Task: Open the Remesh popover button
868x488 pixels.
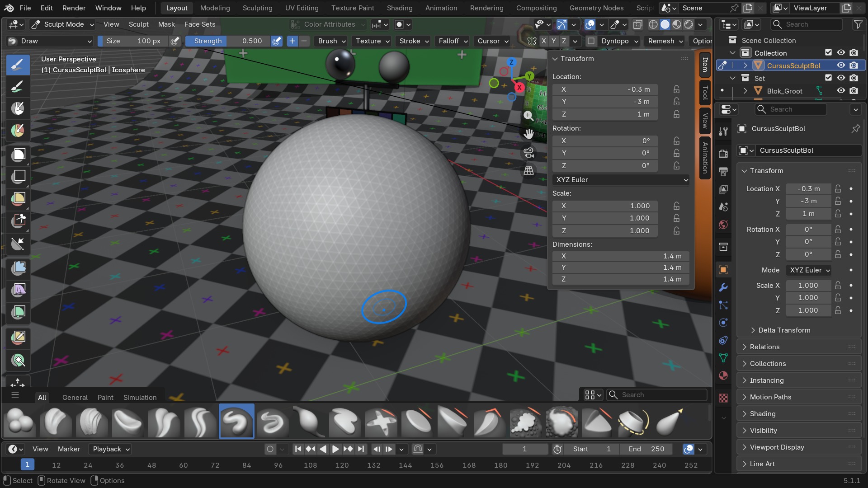Action: click(x=665, y=41)
